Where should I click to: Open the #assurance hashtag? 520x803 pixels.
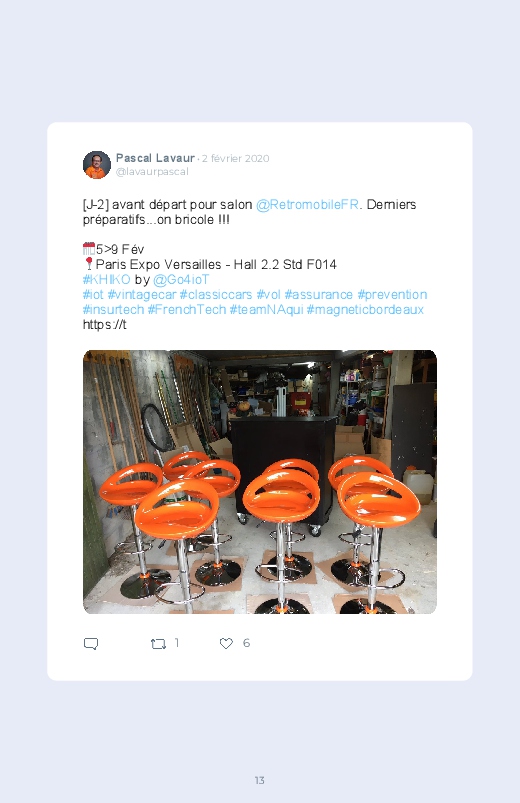[x=319, y=294]
